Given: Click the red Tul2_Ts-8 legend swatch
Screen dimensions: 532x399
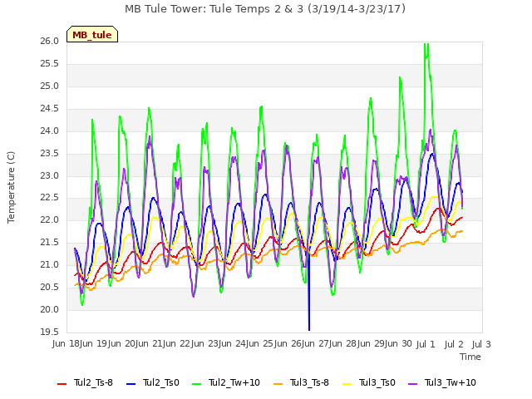Looking at the screenshot, I should [x=62, y=384].
